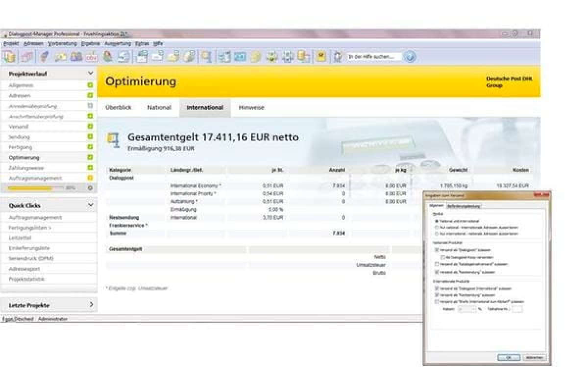Focus the "In der Hilfe suchen" search box

click(374, 56)
